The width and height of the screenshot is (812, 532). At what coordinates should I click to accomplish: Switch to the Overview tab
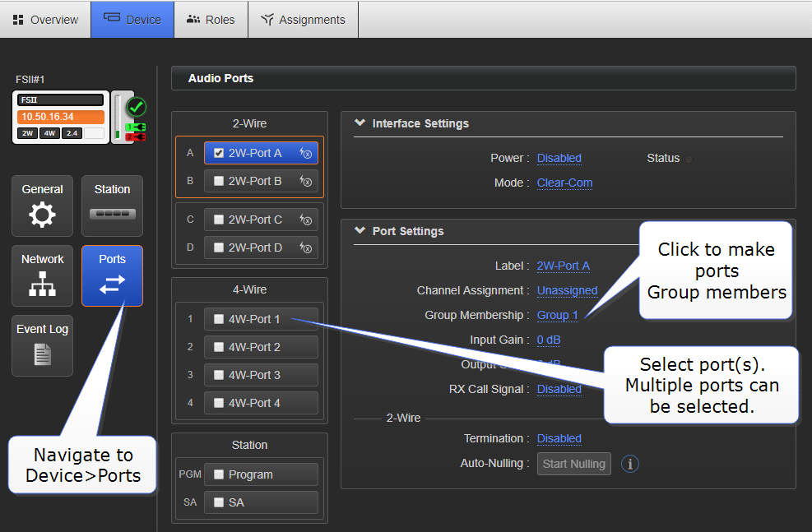pos(46,20)
